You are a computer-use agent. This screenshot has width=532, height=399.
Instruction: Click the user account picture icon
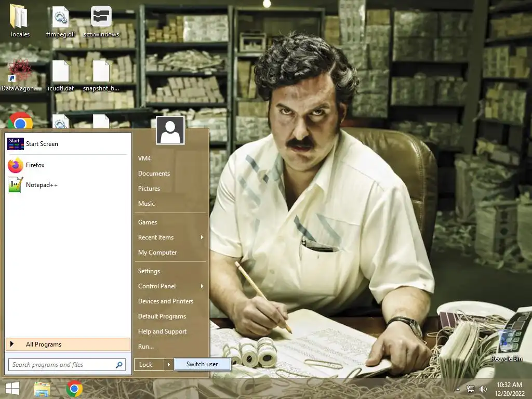click(170, 130)
